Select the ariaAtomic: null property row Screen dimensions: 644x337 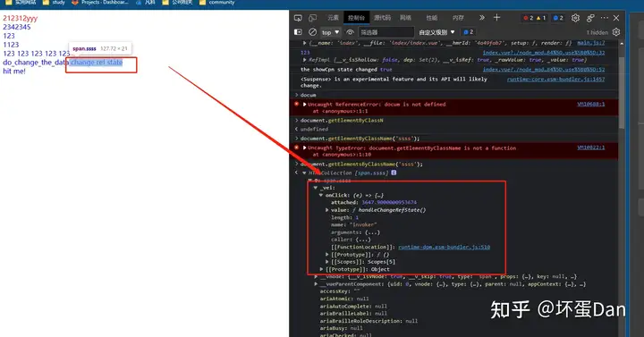click(x=344, y=299)
